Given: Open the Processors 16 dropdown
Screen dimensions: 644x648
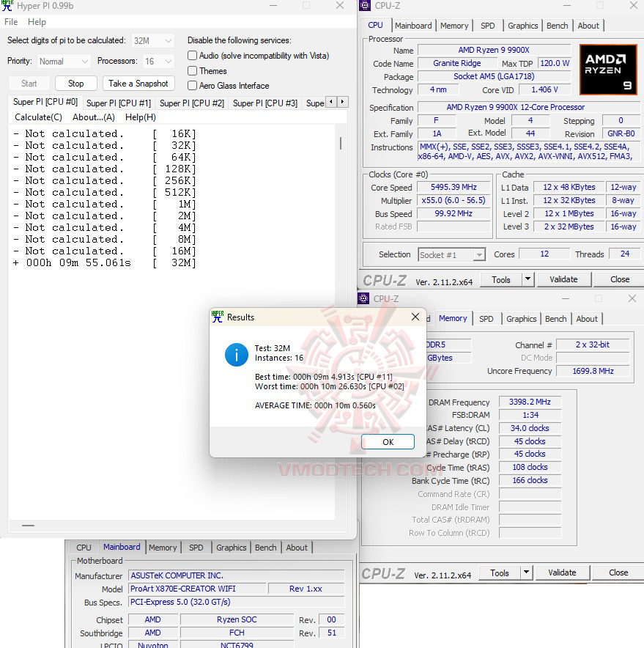Looking at the screenshot, I should 158,61.
